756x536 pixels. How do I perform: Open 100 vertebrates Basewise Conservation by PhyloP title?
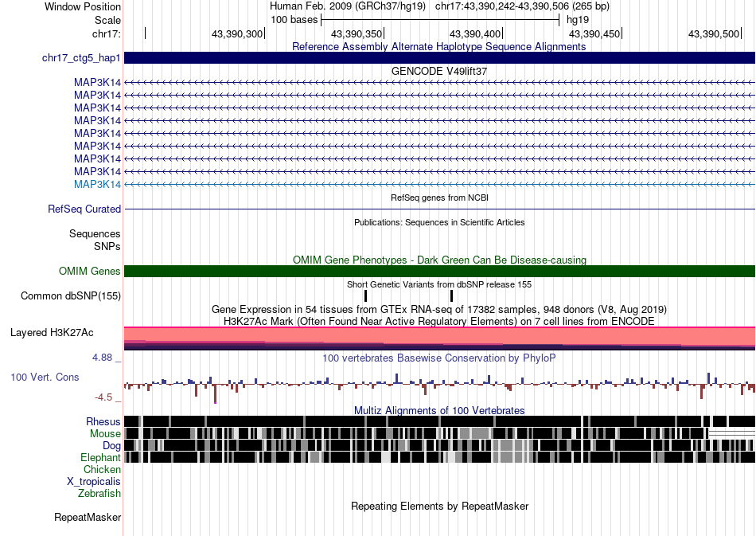click(439, 358)
